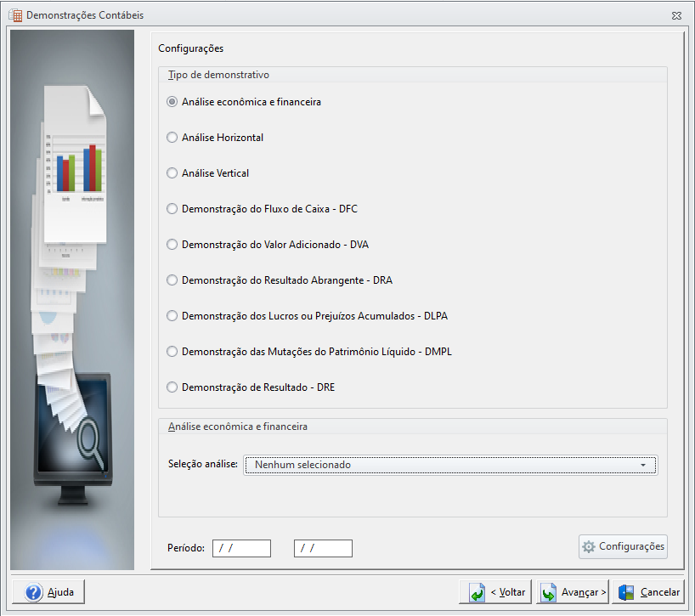Proceed with the Avançar button
The height and width of the screenshot is (616, 695).
[x=573, y=592]
